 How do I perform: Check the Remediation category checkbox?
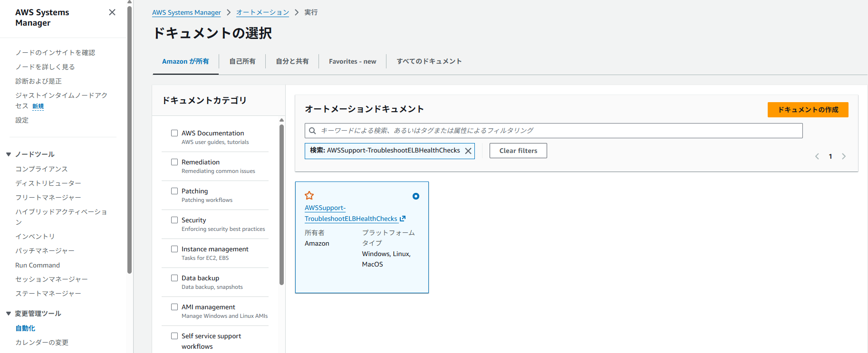[174, 162]
